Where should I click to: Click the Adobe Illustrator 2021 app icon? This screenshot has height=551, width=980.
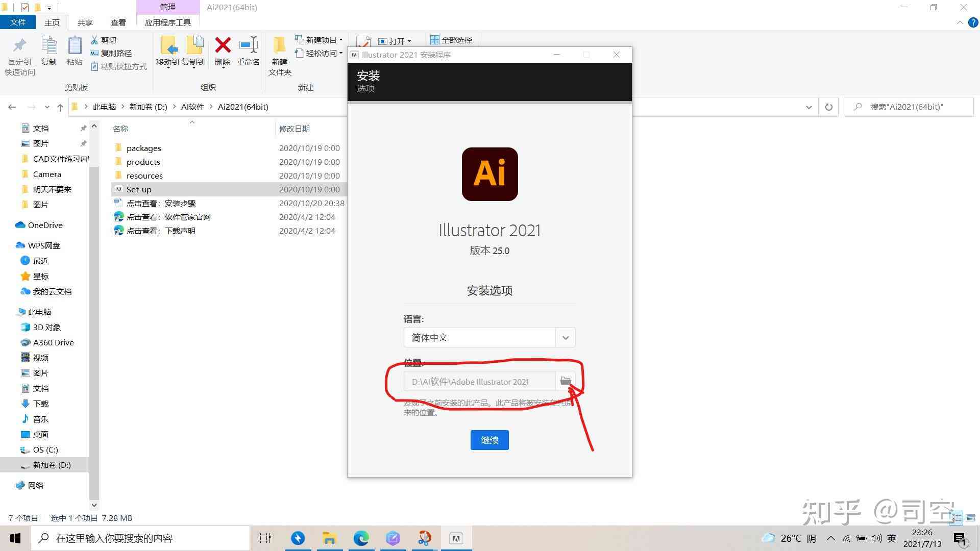tap(490, 173)
